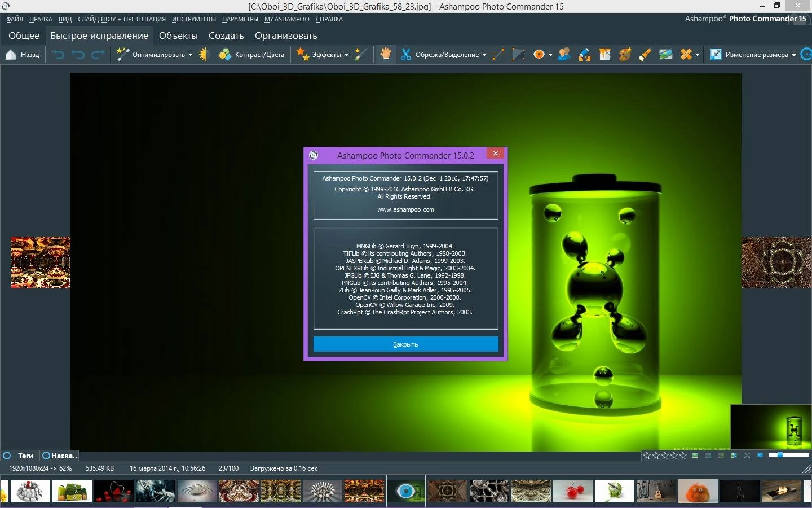Select the DNA hand thumbnail in filmstrip

(156, 491)
